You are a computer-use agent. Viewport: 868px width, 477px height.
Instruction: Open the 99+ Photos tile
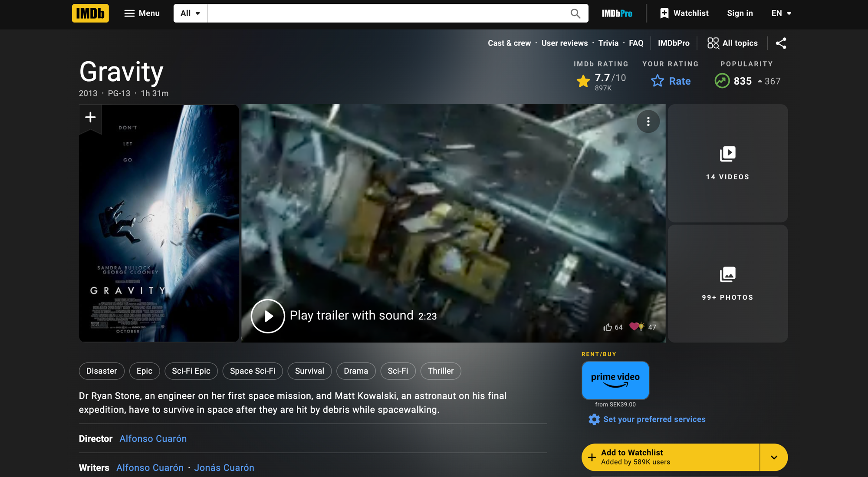727,284
